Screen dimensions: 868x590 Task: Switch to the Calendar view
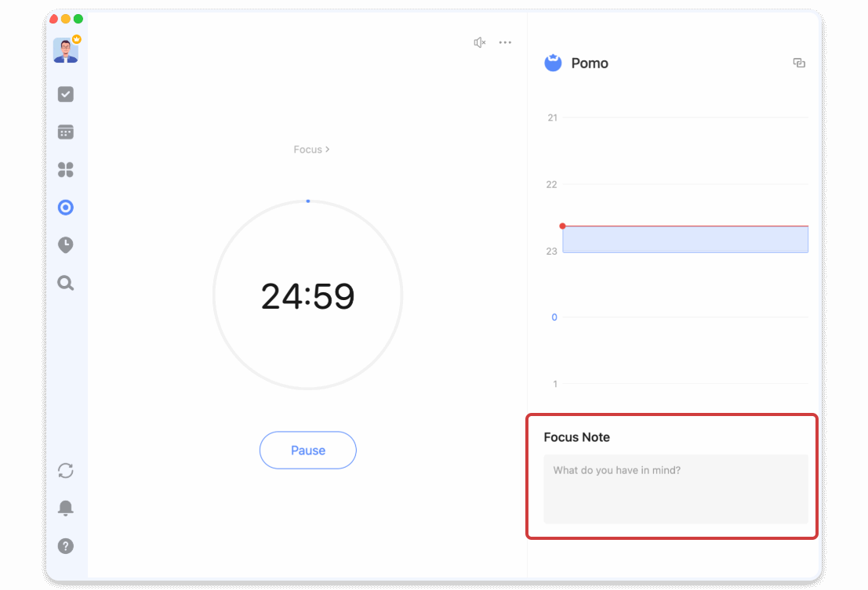66,132
